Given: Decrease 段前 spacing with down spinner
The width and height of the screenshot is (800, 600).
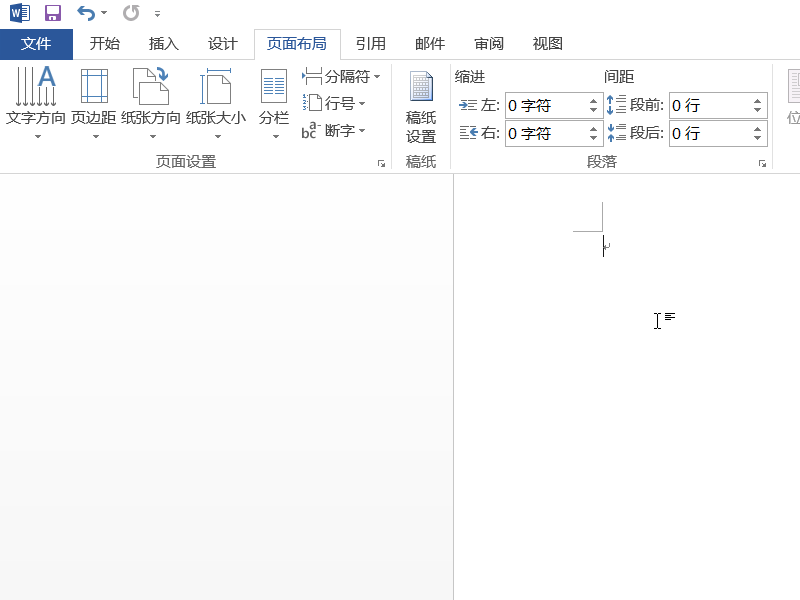Looking at the screenshot, I should pyautogui.click(x=757, y=110).
